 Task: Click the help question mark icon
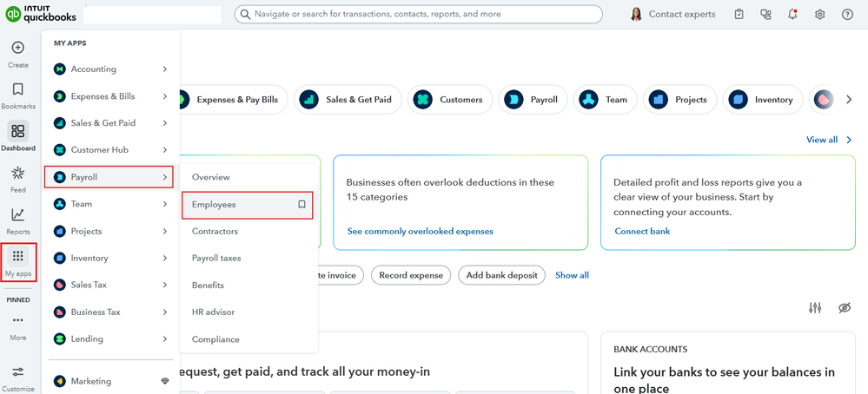[847, 15]
